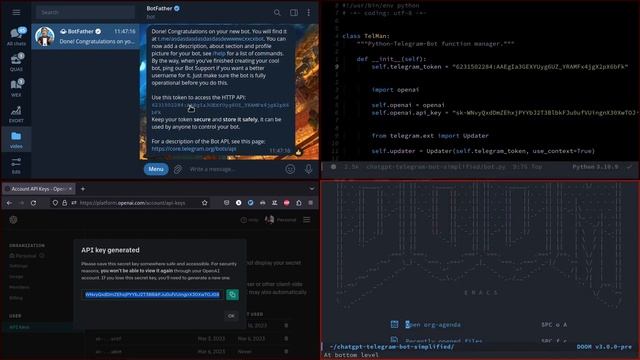Open the OpenAI page hamburger menu
640x360 pixels.
pyautogui.click(x=307, y=220)
